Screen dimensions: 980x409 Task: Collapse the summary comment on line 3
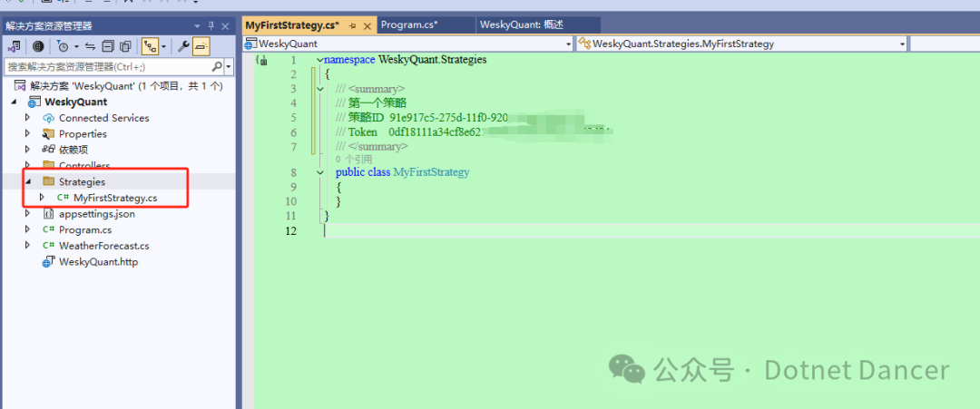320,89
